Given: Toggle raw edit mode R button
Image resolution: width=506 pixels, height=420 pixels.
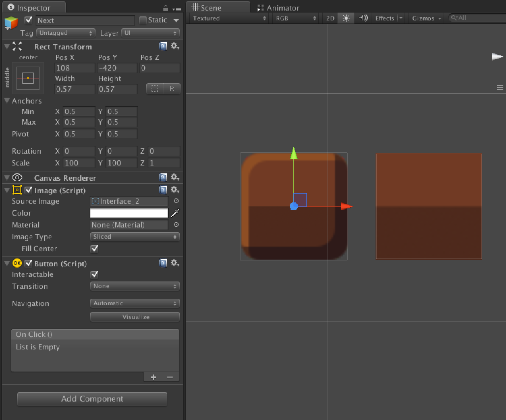Looking at the screenshot, I should [x=172, y=89].
